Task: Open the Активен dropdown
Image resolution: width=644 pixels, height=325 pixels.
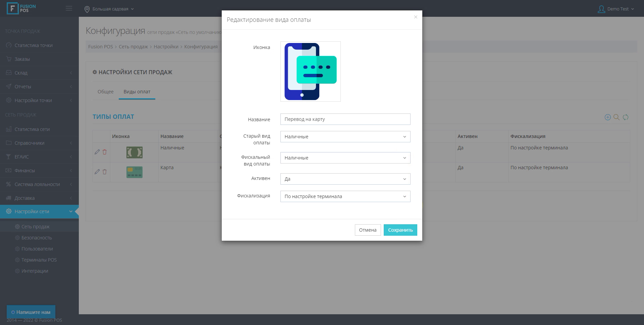Action: click(345, 179)
